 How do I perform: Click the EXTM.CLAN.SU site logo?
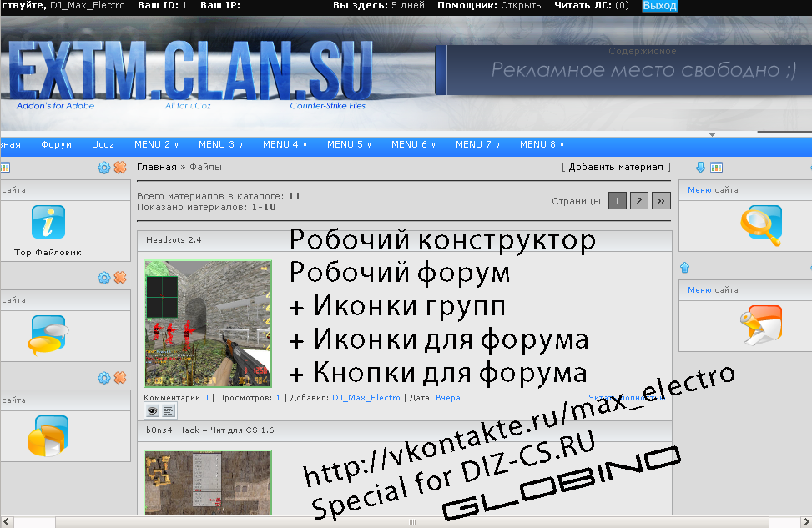[190, 71]
